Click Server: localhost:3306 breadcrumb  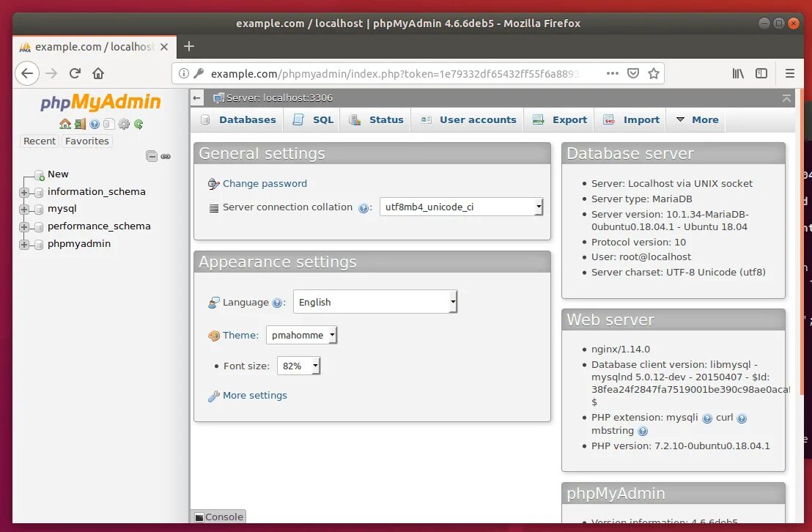[x=279, y=98]
